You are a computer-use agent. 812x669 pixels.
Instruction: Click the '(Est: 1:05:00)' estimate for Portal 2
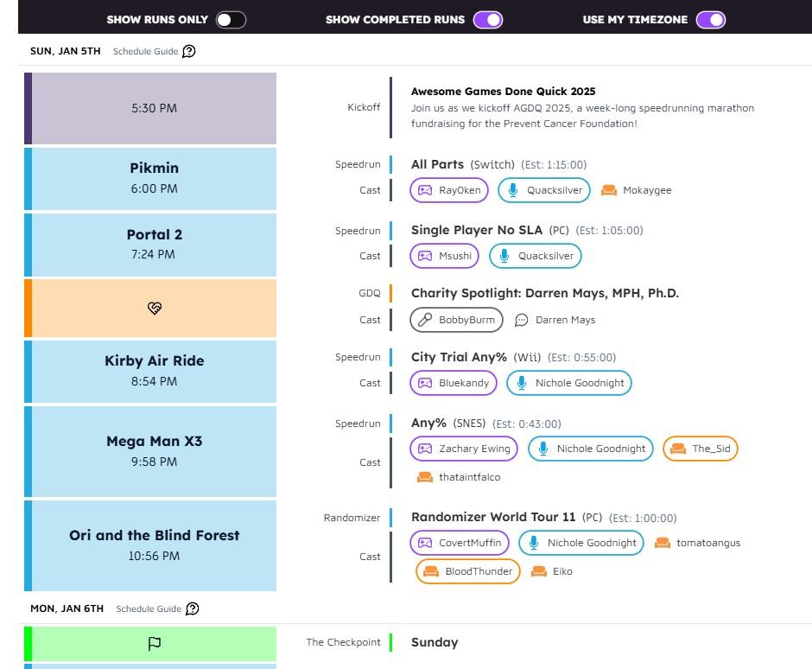609,231
